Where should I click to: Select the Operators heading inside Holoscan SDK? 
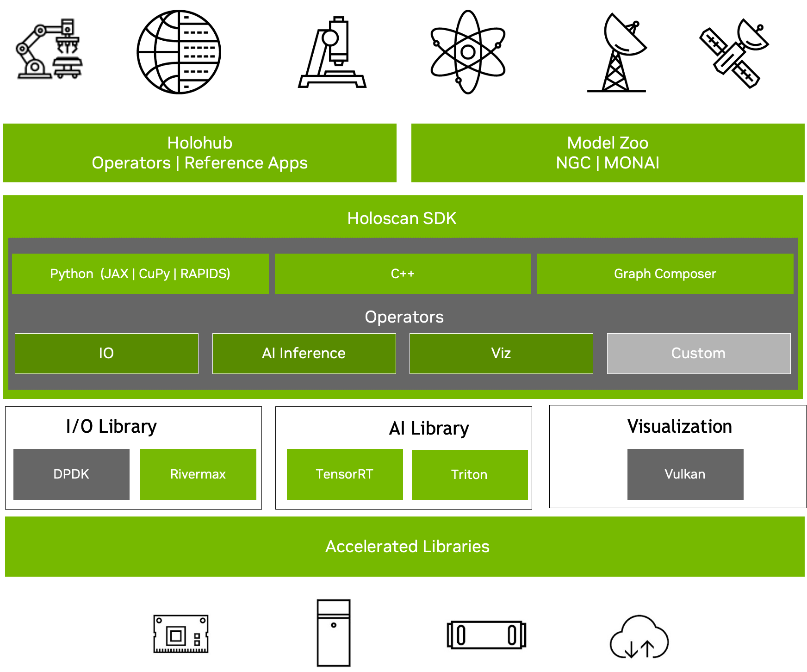(403, 317)
